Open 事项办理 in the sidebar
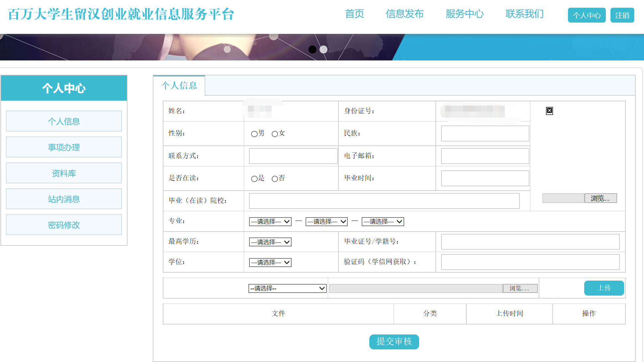This screenshot has height=362, width=644. tap(64, 147)
